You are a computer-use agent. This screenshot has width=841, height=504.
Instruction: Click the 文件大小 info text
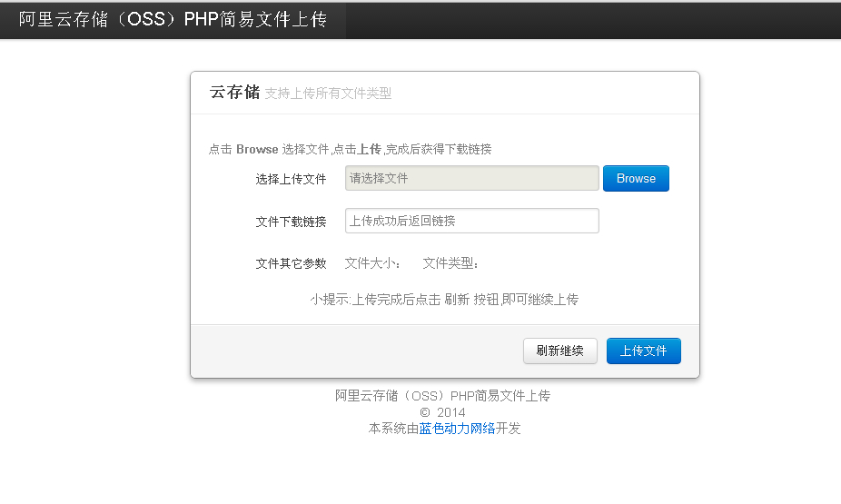point(372,264)
